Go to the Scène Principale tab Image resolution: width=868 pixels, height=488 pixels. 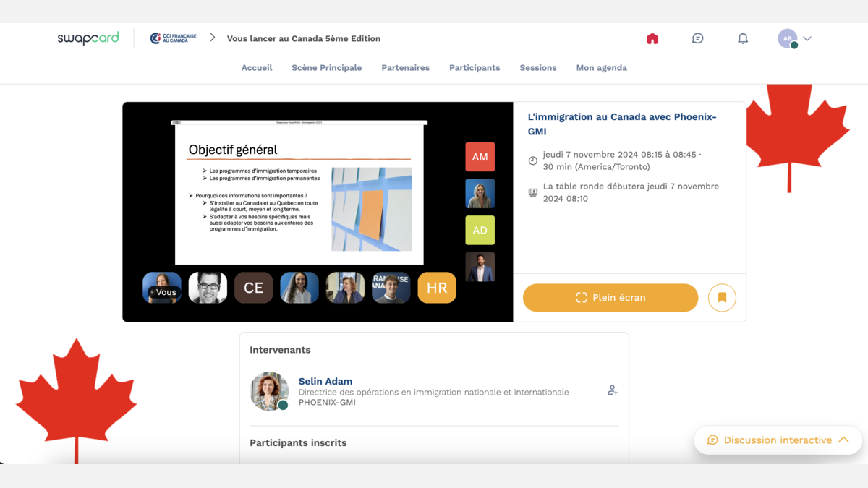[x=326, y=68]
